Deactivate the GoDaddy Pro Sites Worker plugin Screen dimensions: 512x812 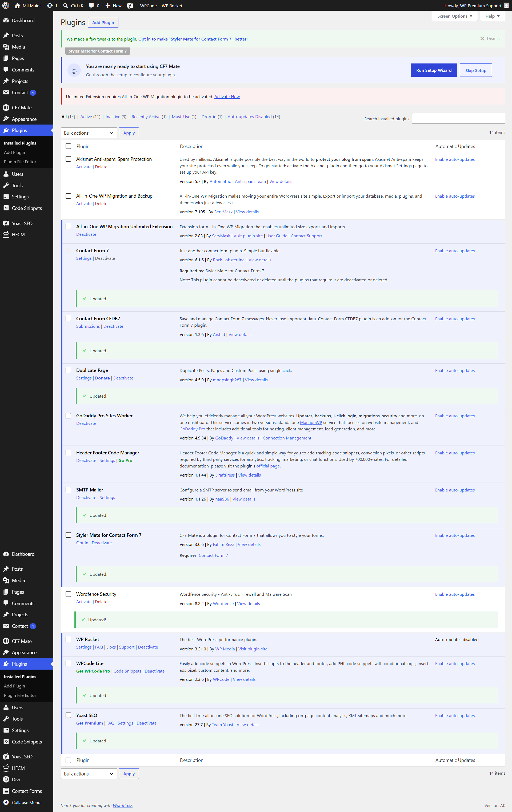pos(86,423)
